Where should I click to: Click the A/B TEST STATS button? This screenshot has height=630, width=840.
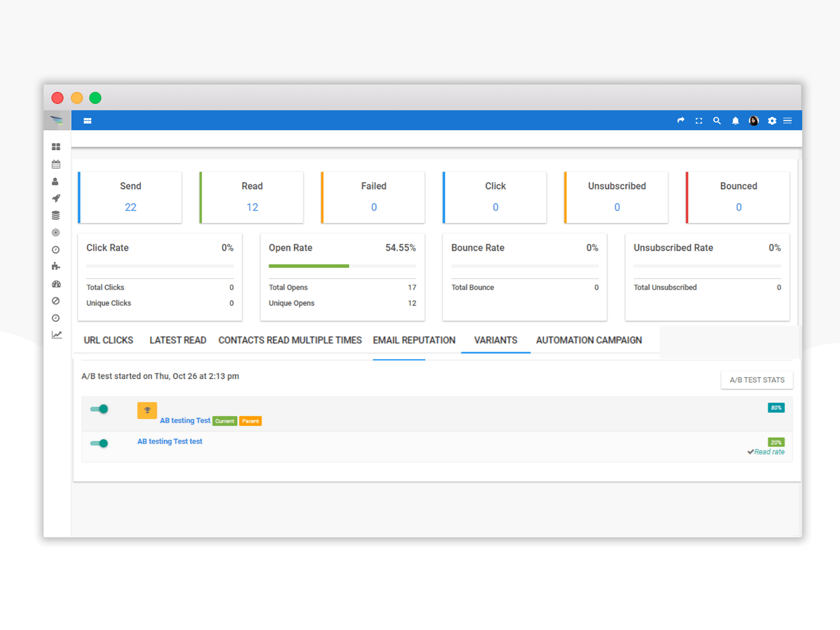click(757, 380)
